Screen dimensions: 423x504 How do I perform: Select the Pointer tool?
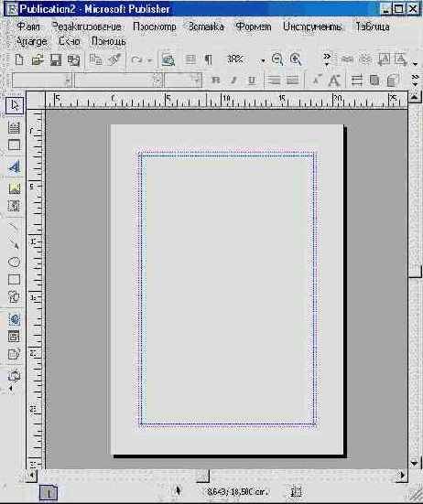[15, 105]
